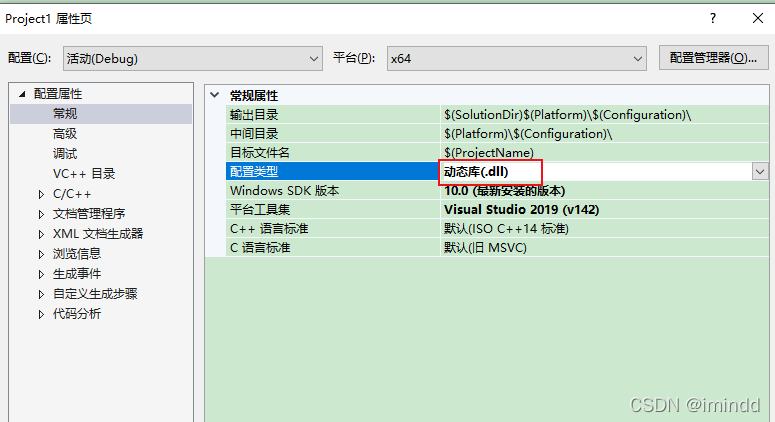The image size is (775, 422).
Task: Select the 目标文件名 property row
Action: (497, 153)
